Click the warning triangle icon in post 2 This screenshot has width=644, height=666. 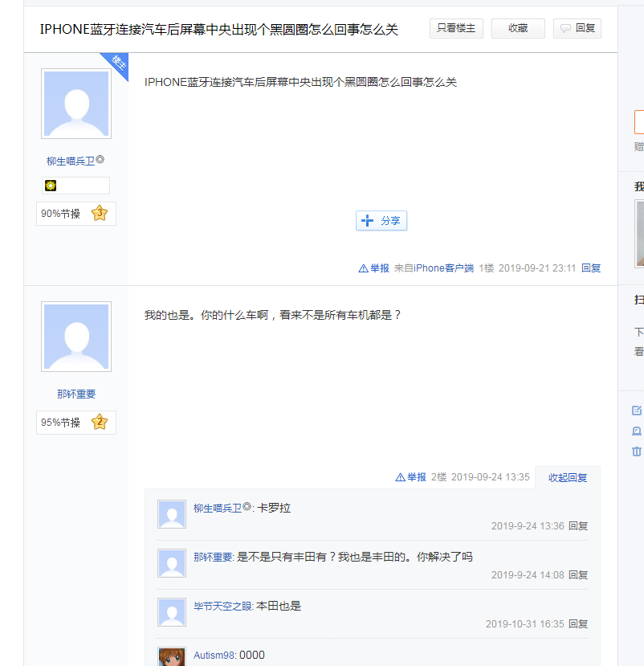click(401, 477)
